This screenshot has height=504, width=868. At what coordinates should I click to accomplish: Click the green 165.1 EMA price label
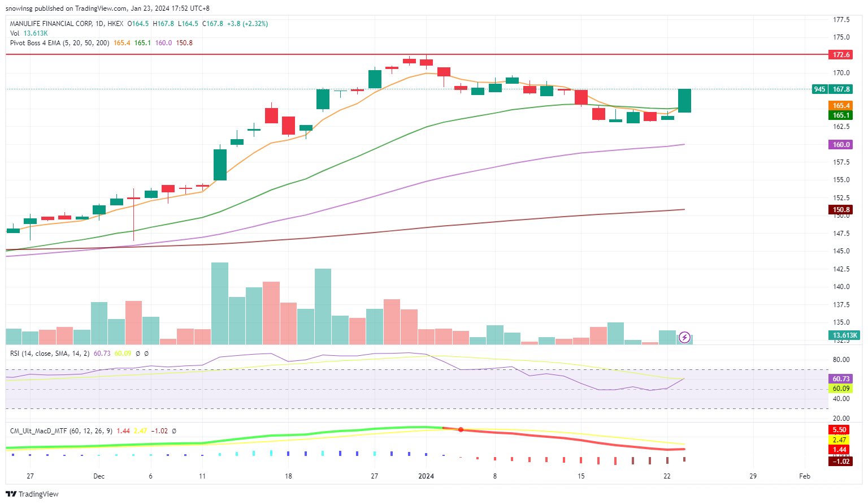click(841, 115)
